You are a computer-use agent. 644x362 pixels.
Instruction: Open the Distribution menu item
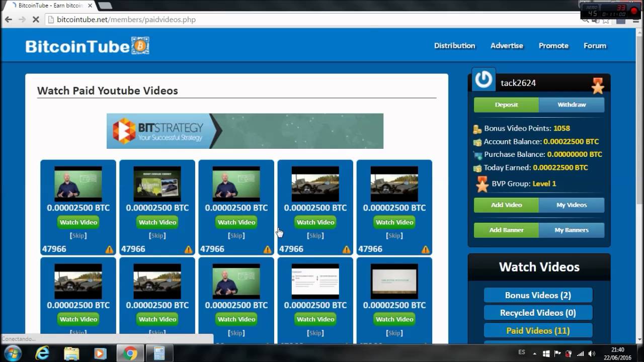click(x=455, y=45)
